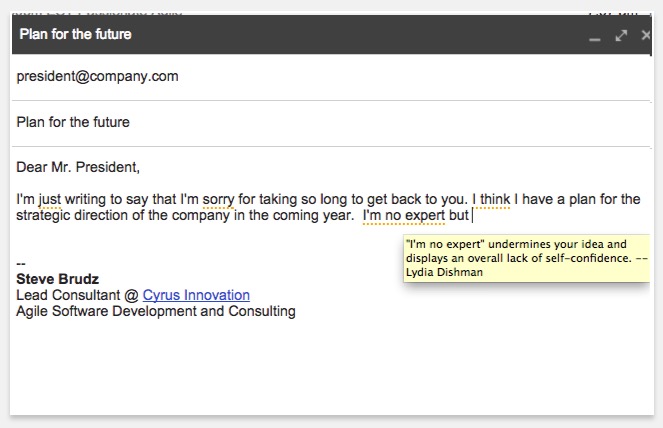Click the underlined word "just"
The image size is (663, 428).
[51, 199]
